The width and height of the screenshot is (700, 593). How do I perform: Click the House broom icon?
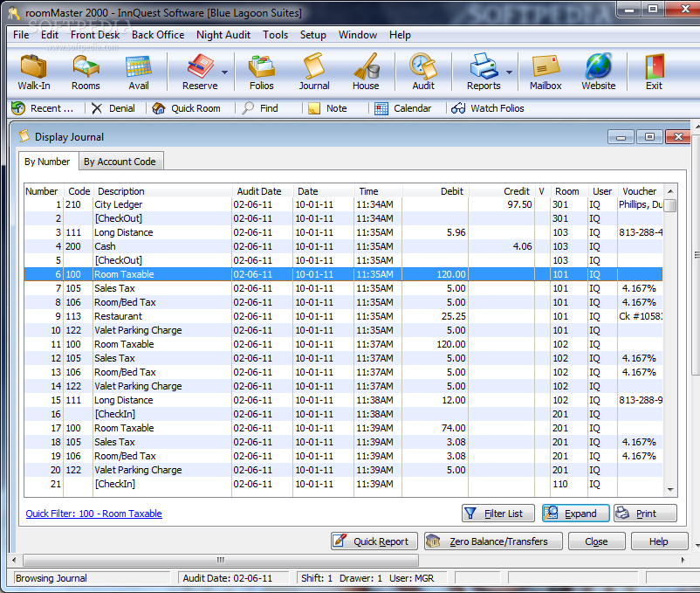[366, 72]
